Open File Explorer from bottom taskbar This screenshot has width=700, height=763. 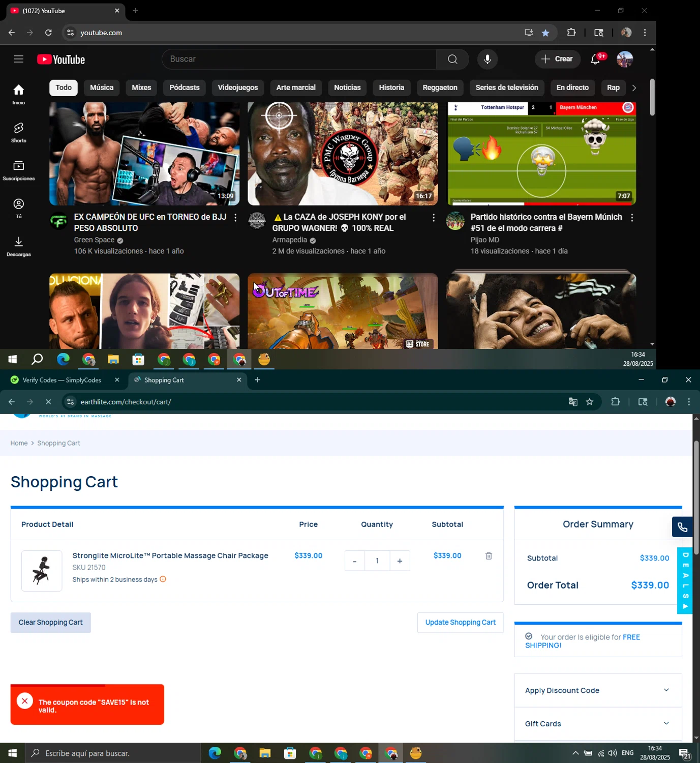point(265,753)
